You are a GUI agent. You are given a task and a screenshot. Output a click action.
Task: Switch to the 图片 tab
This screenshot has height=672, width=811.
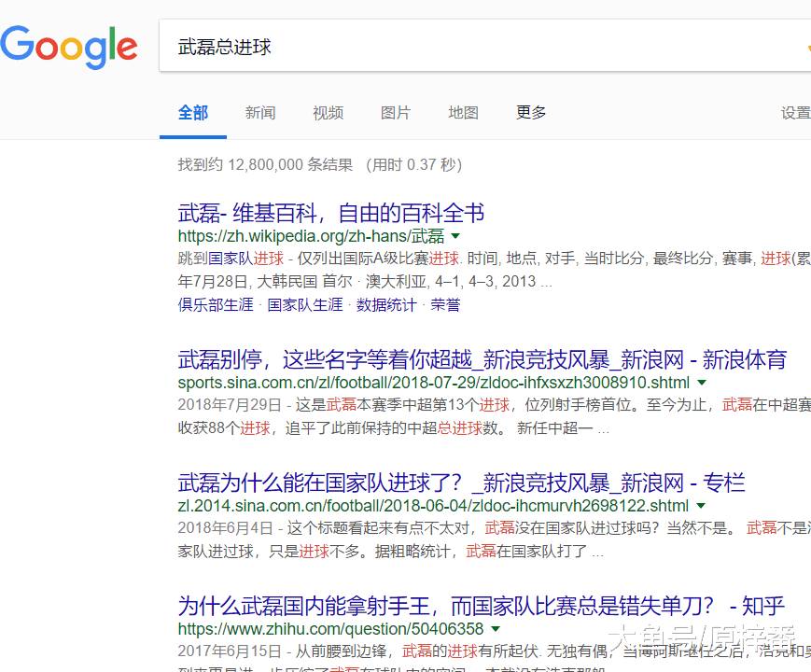pos(396,113)
